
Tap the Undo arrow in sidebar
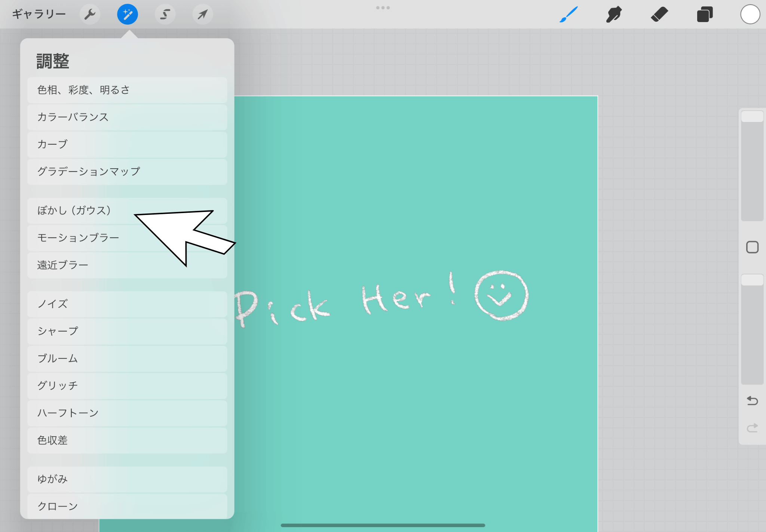(752, 401)
